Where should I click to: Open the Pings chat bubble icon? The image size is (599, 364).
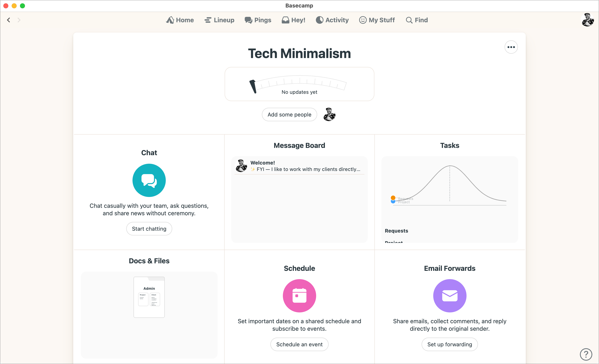[x=249, y=20]
